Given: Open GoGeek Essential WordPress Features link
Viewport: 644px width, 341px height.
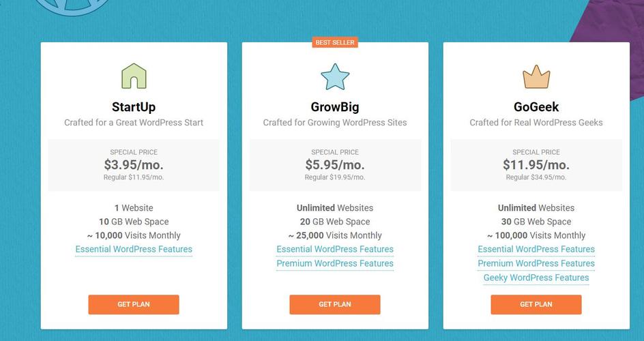Looking at the screenshot, I should [536, 249].
